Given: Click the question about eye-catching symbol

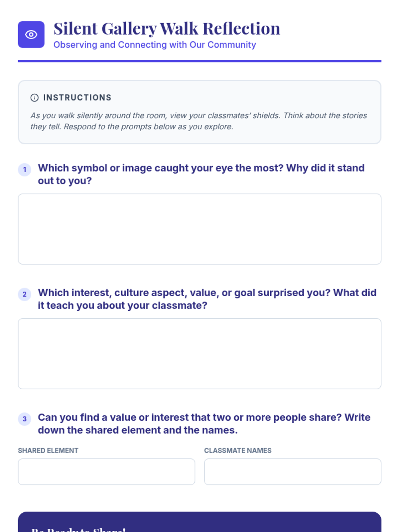Looking at the screenshot, I should [201, 174].
